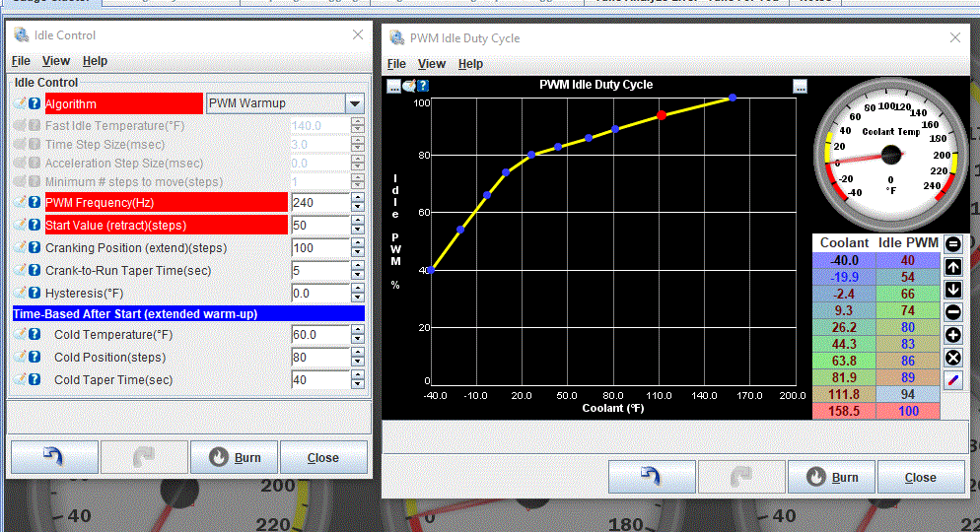Viewport: 980px width, 532px height.
Task: Open the Algorithm dropdown showing PWM Warmup
Action: tap(355, 103)
